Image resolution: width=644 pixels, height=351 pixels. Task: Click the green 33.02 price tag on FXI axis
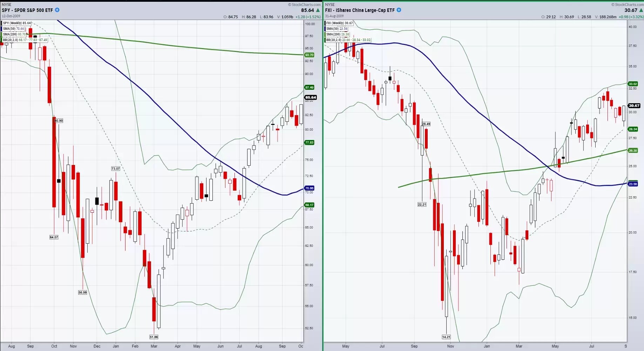tap(633, 84)
